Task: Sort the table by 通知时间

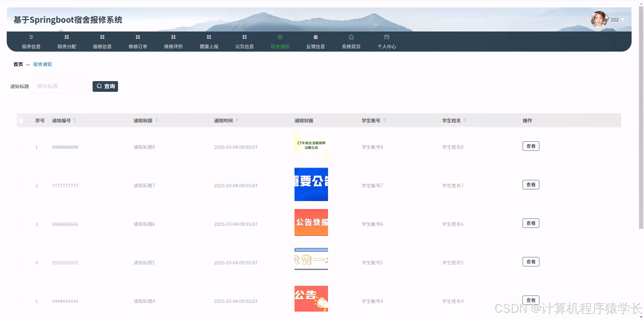Action: click(x=237, y=120)
